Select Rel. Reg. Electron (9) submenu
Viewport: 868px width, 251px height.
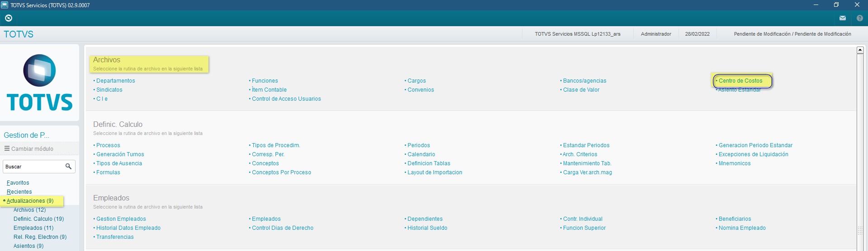click(x=40, y=237)
